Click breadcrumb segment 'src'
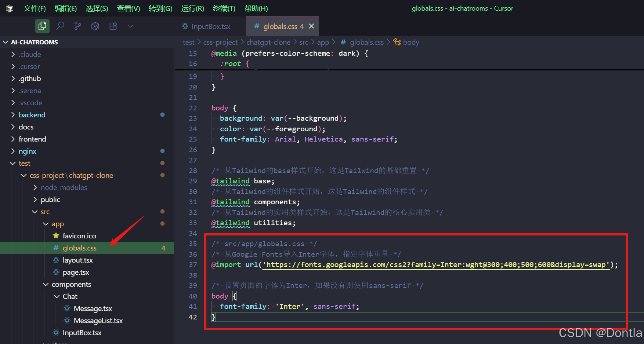This screenshot has width=644, height=344. point(304,42)
